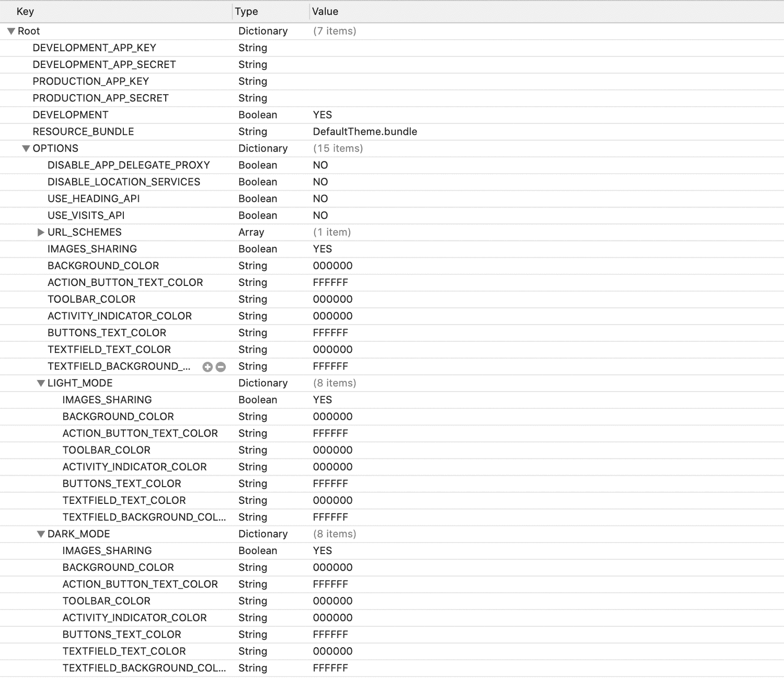Screen dimensions: 784x678
Task: Click the Dictionary type of OPTIONS row
Action: pos(263,148)
